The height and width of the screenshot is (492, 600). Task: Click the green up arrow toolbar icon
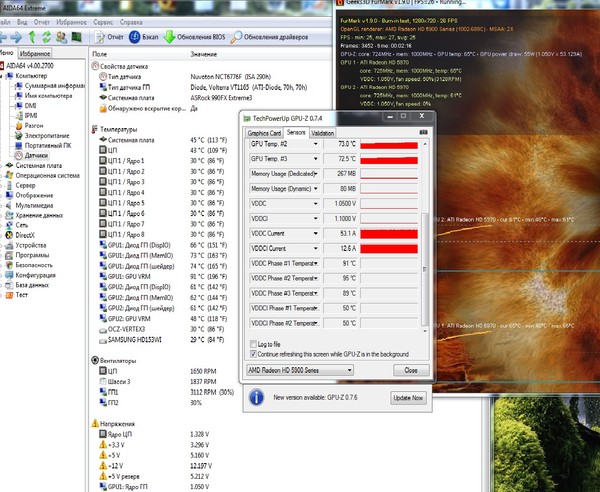point(33,37)
